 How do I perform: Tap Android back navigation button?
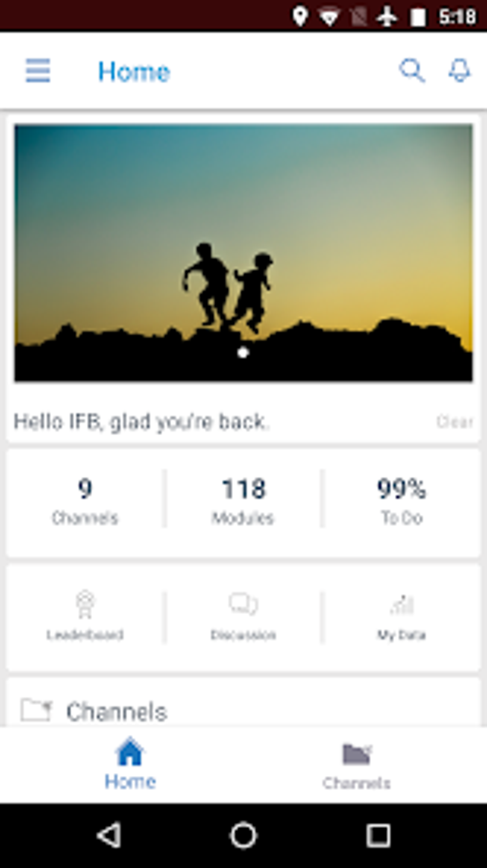click(109, 836)
